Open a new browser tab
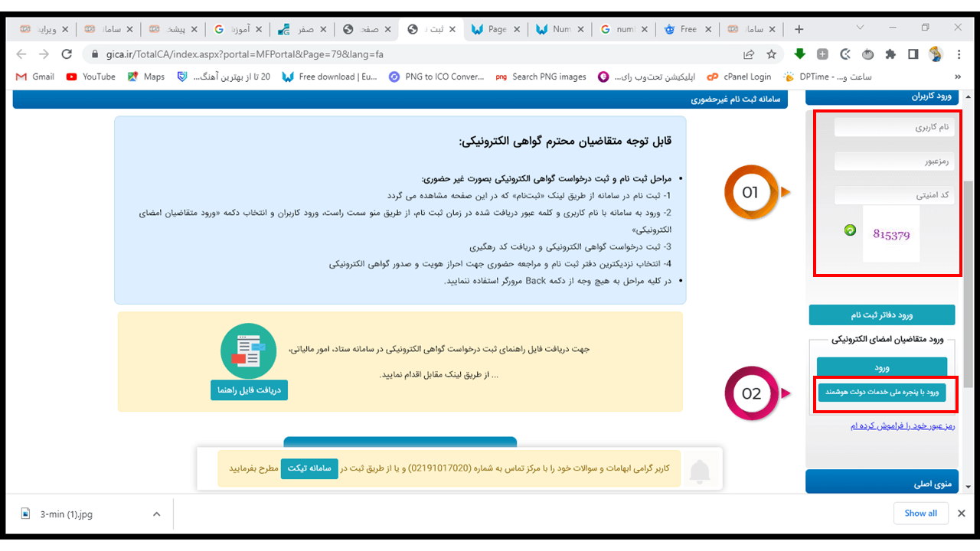 click(x=799, y=29)
